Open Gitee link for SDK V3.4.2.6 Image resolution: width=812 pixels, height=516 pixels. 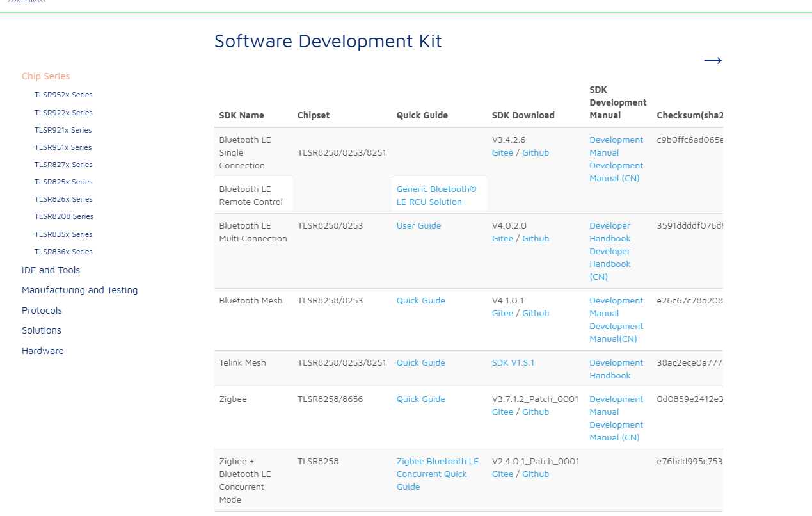[503, 152]
